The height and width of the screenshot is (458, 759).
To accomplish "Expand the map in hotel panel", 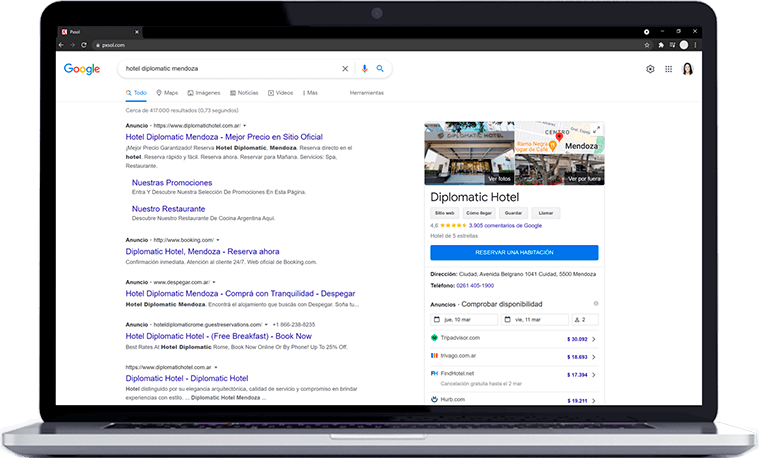I will pyautogui.click(x=597, y=129).
